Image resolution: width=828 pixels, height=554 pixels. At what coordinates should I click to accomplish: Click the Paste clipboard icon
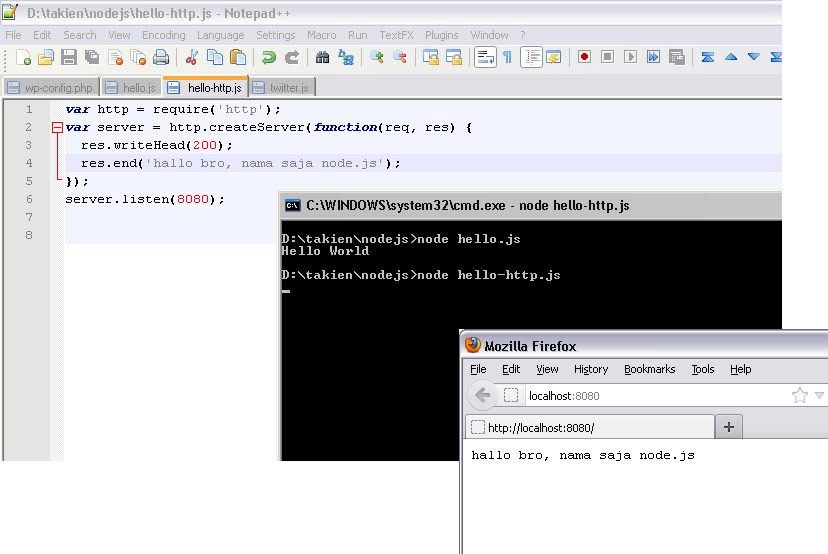pos(238,57)
